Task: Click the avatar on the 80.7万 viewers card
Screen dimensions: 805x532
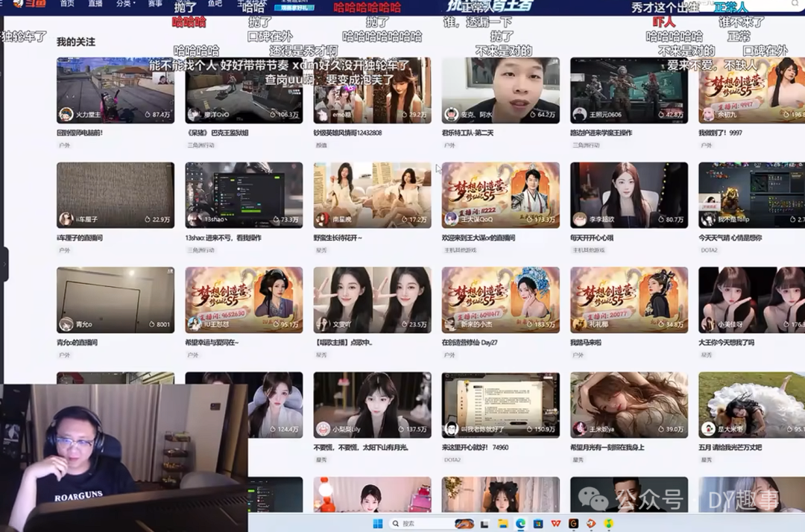Action: pyautogui.click(x=580, y=219)
